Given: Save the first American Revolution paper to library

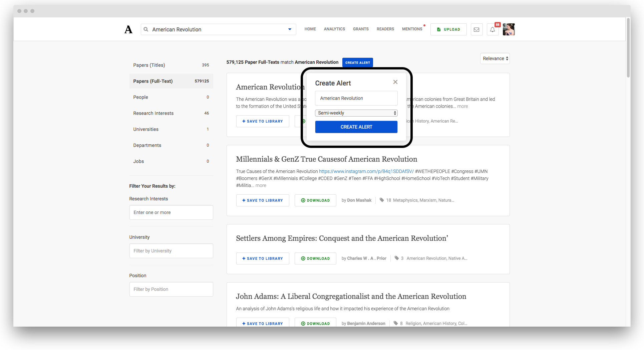Looking at the screenshot, I should [263, 121].
